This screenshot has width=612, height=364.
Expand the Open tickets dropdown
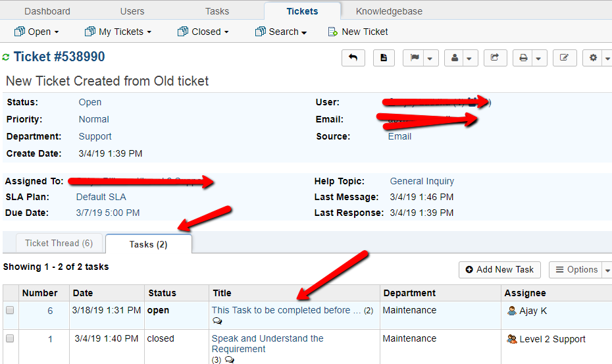point(37,32)
